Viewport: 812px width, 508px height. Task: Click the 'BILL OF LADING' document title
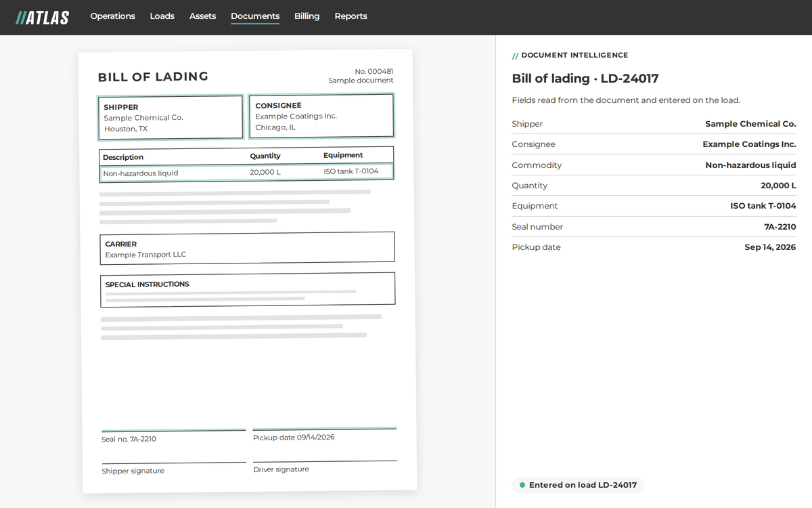[153, 77]
